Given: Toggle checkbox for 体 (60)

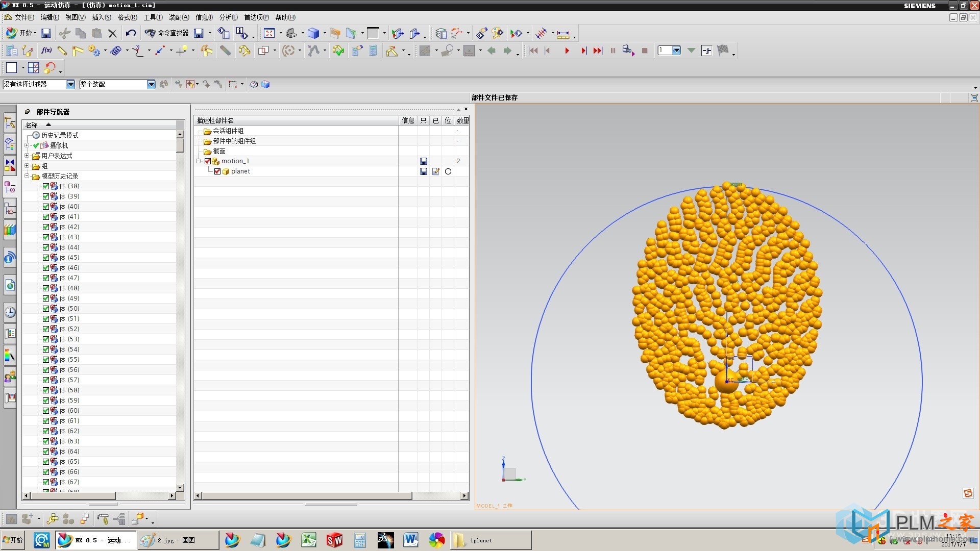Looking at the screenshot, I should (x=46, y=411).
